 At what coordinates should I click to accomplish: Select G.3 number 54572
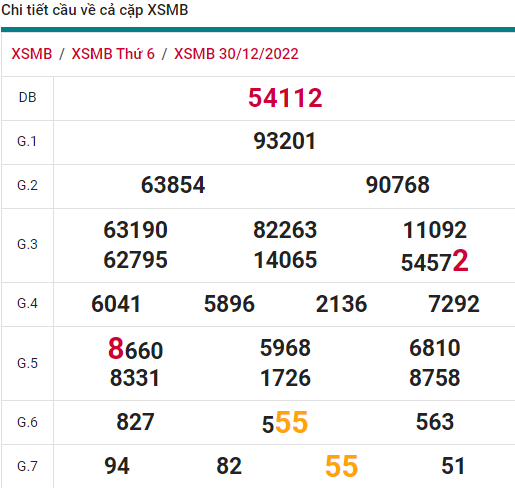(435, 261)
